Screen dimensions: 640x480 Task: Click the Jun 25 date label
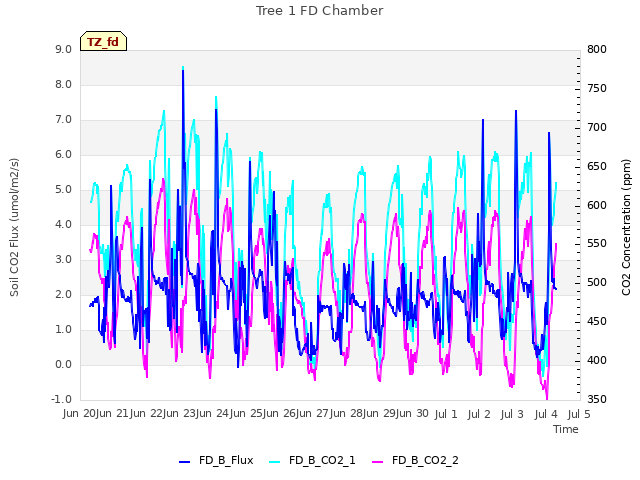pos(247,414)
